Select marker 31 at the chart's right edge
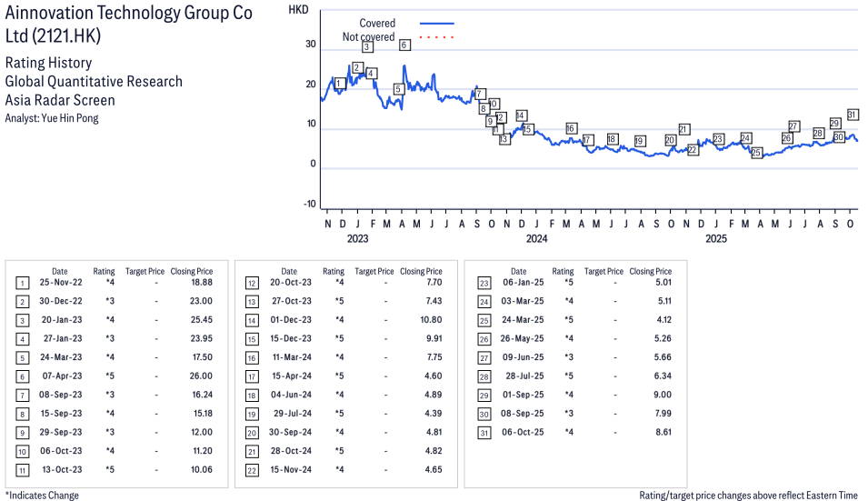The height and width of the screenshot is (501, 868). [853, 115]
